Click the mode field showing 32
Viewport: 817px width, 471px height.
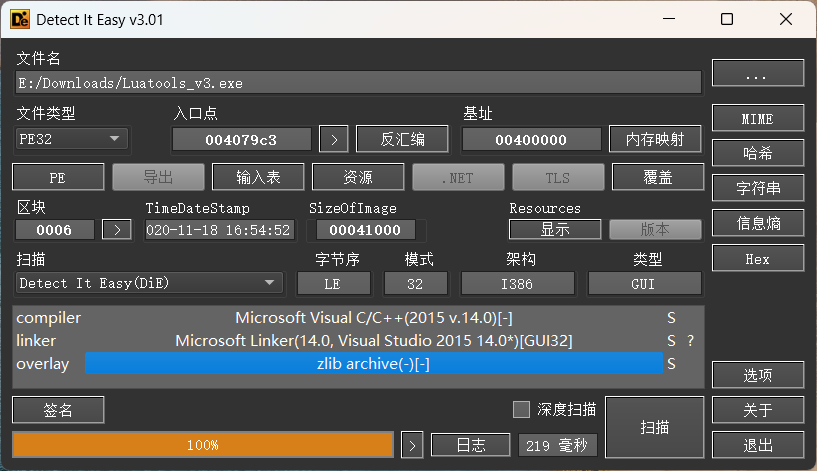coord(415,284)
